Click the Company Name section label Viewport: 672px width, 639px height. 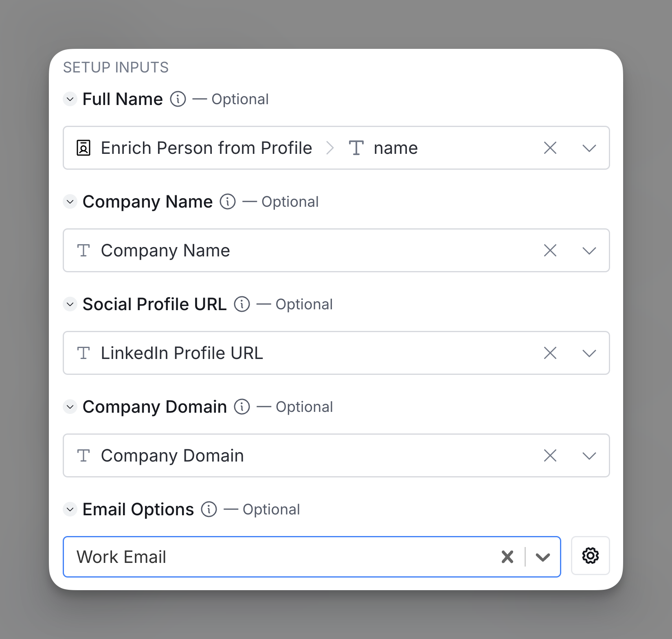tap(148, 201)
